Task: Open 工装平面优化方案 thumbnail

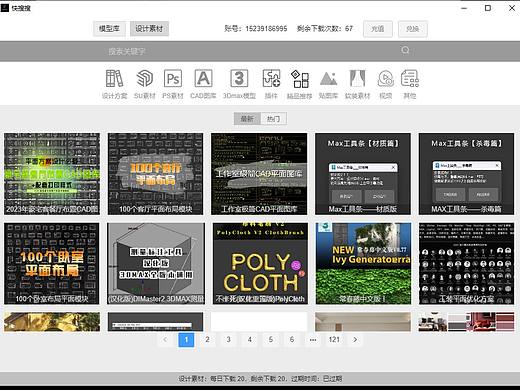Action: (x=466, y=263)
